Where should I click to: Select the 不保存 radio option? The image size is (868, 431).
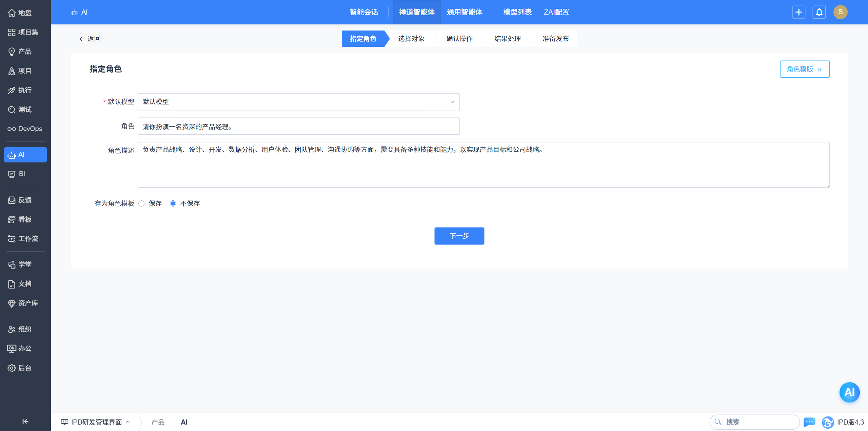click(173, 203)
